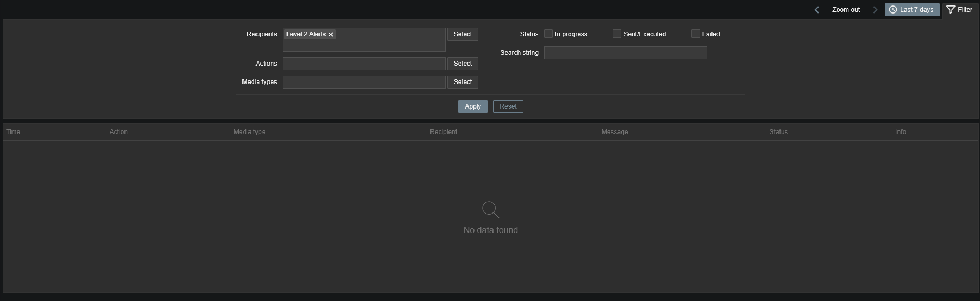This screenshot has height=301, width=980.
Task: Click Zoom out for the time range
Action: point(846,10)
